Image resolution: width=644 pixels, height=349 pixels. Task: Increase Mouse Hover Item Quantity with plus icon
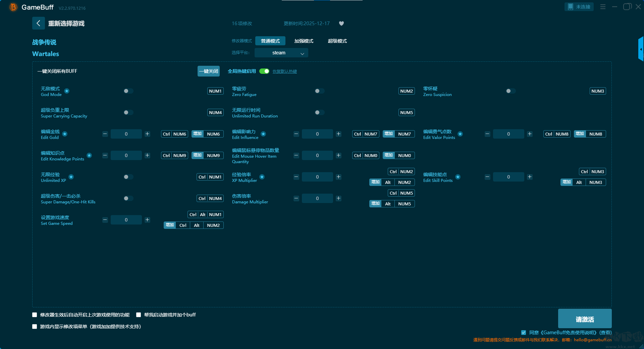coord(338,155)
